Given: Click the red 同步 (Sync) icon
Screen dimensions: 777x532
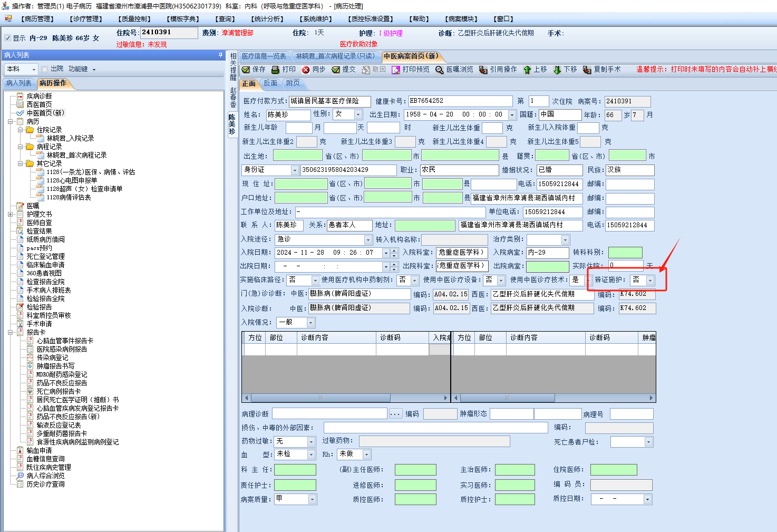Looking at the screenshot, I should (306, 70).
